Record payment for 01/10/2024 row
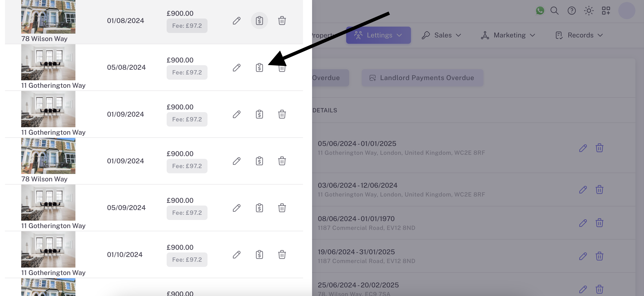 259,254
